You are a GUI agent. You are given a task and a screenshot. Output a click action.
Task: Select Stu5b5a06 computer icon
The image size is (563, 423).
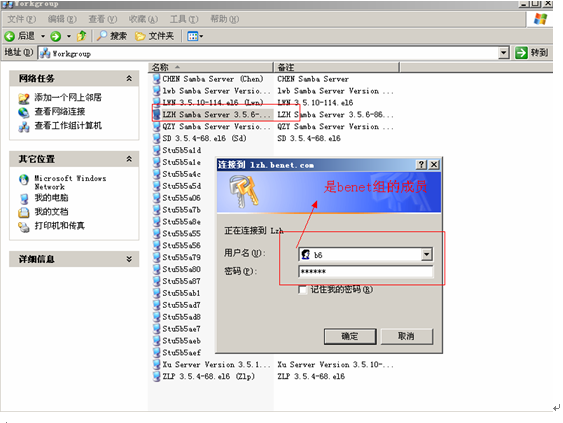tap(157, 197)
